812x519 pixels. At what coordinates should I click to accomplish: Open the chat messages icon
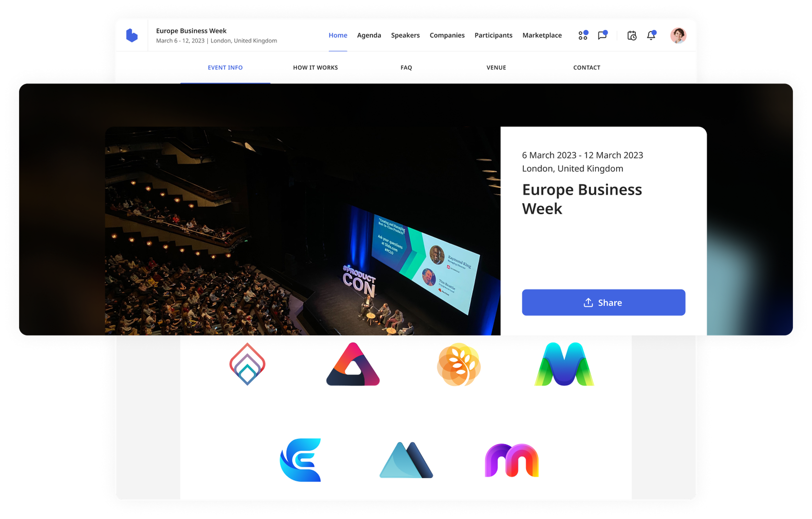pos(602,35)
